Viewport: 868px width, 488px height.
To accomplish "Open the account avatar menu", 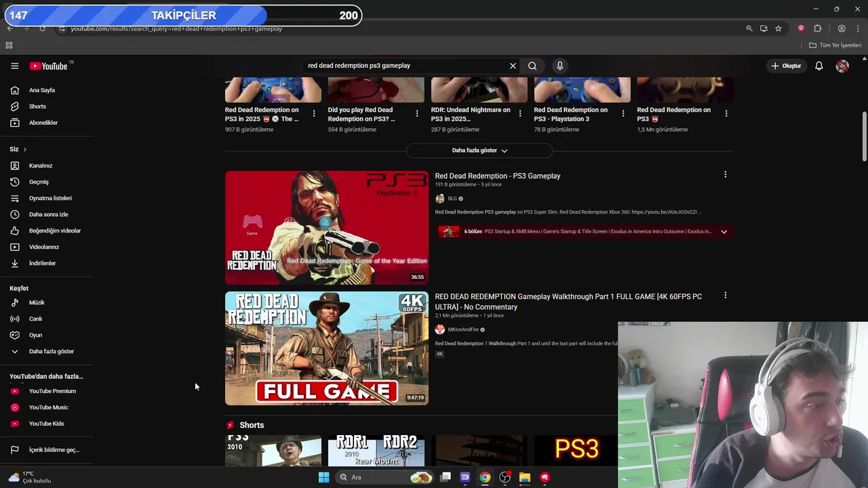I will pos(842,66).
